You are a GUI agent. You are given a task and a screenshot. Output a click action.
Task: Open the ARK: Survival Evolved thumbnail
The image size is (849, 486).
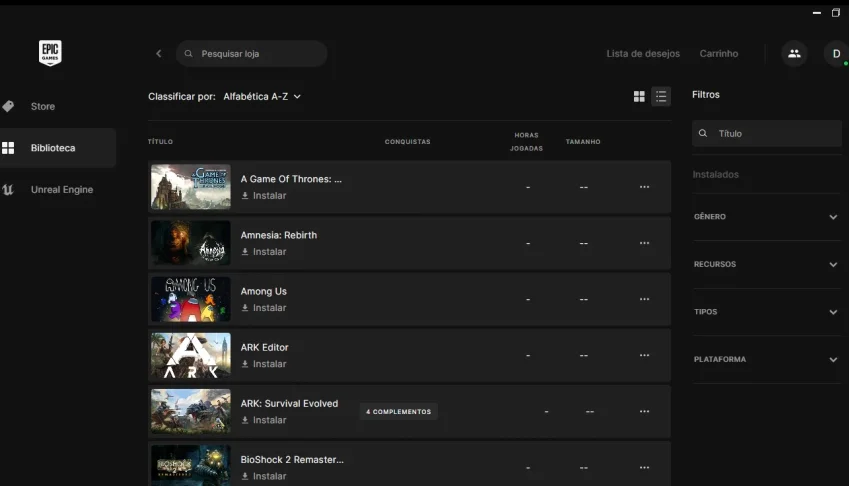[x=191, y=411]
